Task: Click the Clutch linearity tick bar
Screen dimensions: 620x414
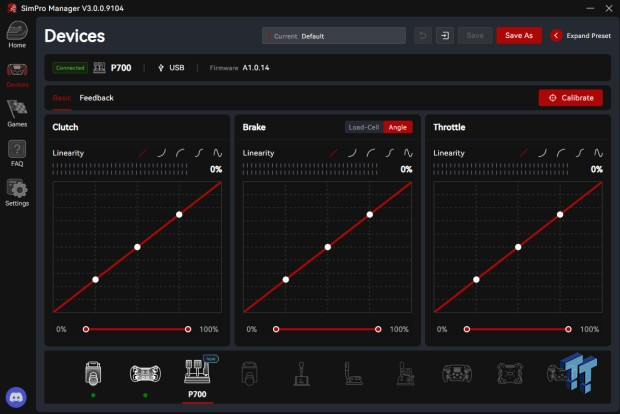Action: pos(120,169)
